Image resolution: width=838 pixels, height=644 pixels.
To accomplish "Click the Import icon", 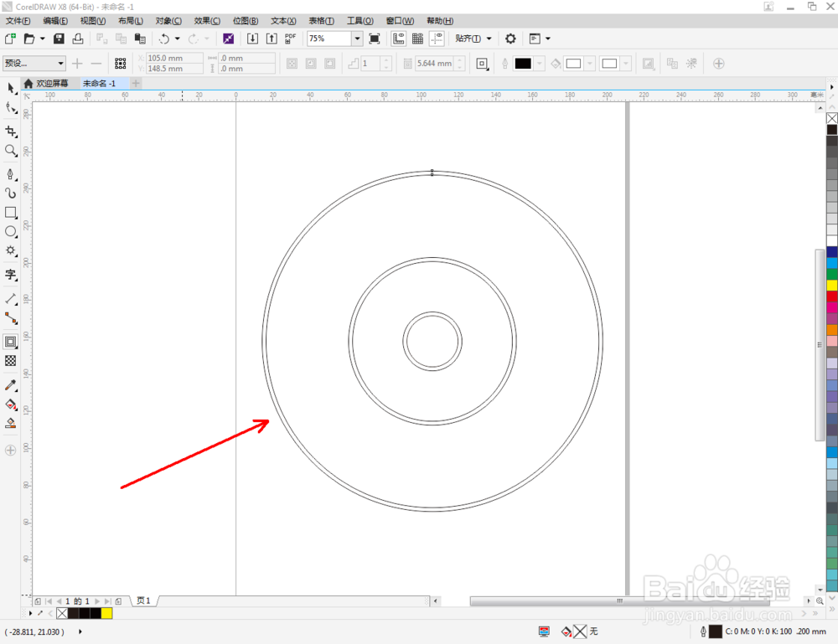I will coord(252,39).
